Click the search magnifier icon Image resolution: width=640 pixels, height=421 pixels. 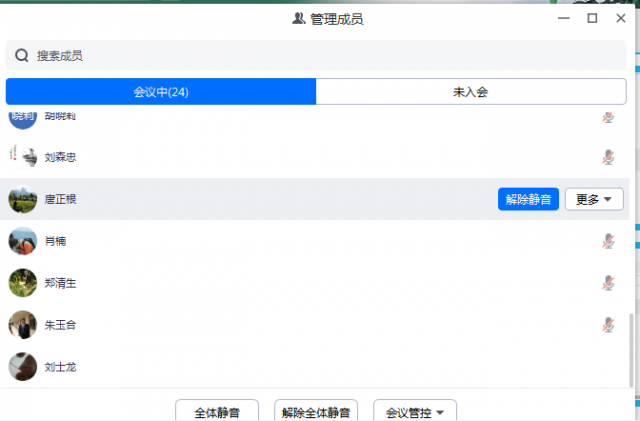(21, 56)
